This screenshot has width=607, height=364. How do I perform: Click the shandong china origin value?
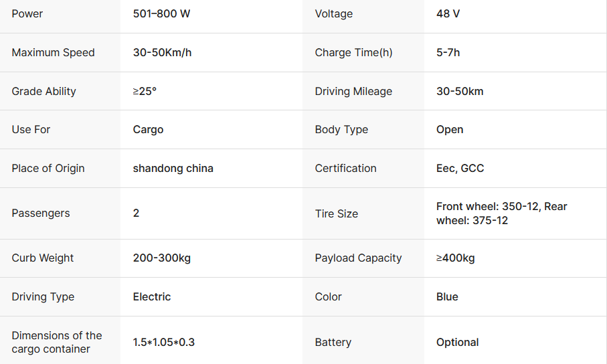click(173, 169)
